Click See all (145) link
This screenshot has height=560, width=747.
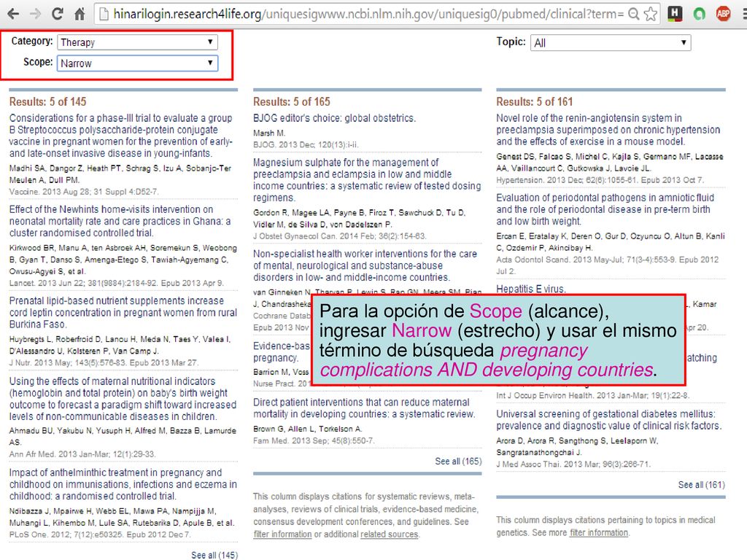point(214,555)
